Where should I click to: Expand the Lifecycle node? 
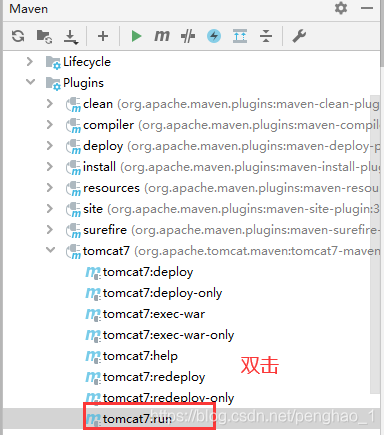30,62
